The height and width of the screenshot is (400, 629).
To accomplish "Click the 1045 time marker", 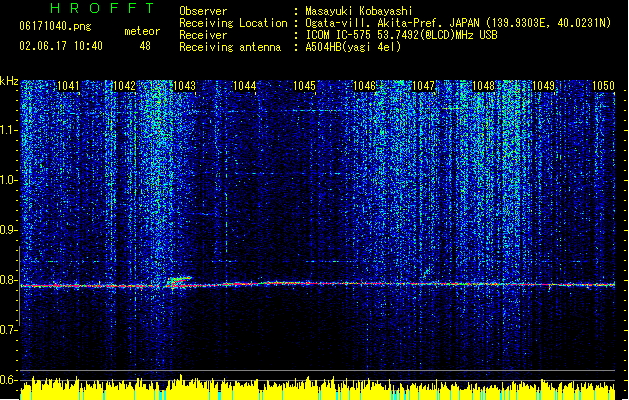I will pos(304,86).
